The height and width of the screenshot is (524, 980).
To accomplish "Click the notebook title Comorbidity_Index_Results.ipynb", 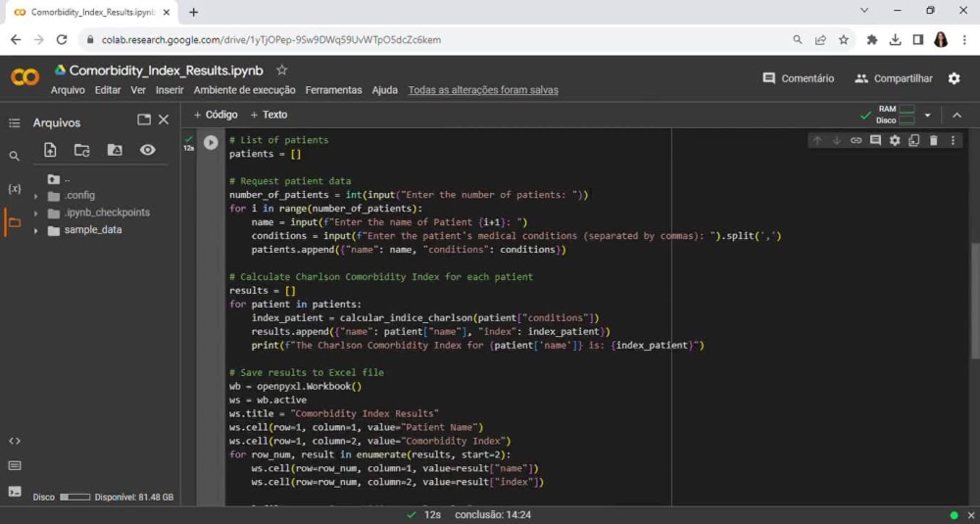I will (166, 71).
